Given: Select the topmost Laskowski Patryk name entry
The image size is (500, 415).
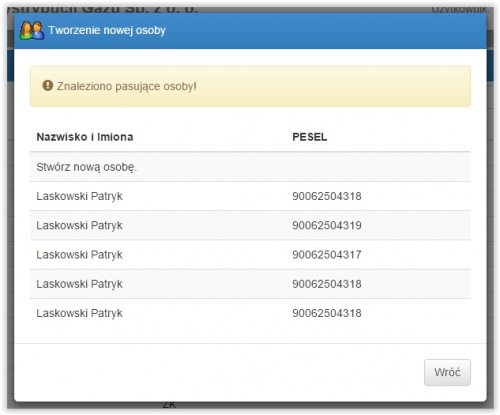Looking at the screenshot, I should (x=79, y=196).
